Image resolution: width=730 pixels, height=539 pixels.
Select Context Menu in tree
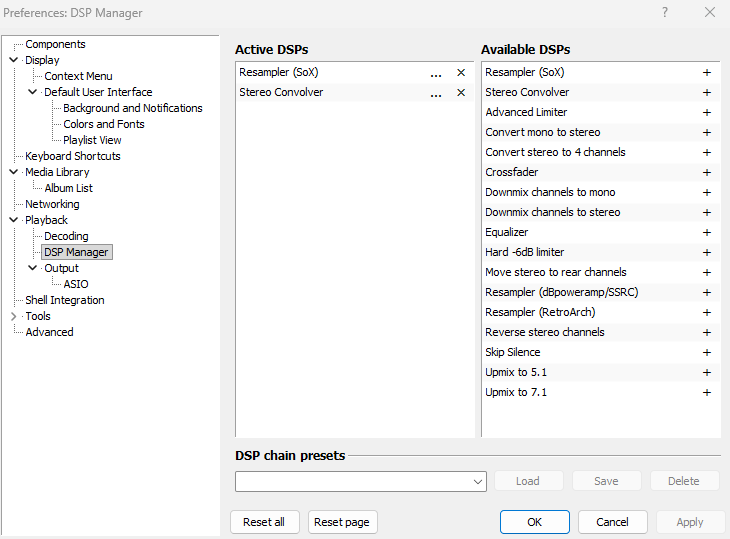[78, 76]
